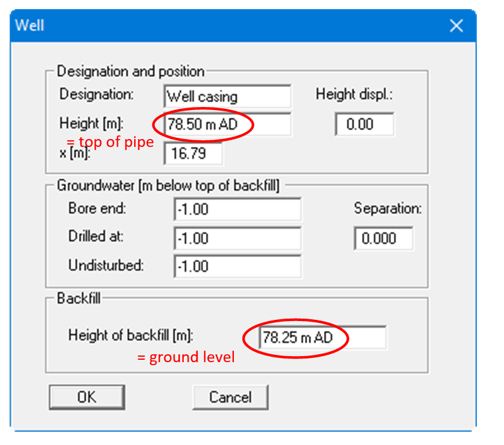Focus the Height displ. input box
Screen dimensions: 504x445
pos(364,125)
